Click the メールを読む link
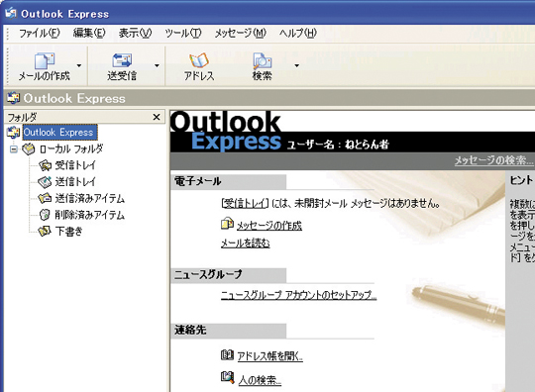This screenshot has height=392, width=535. [x=246, y=244]
